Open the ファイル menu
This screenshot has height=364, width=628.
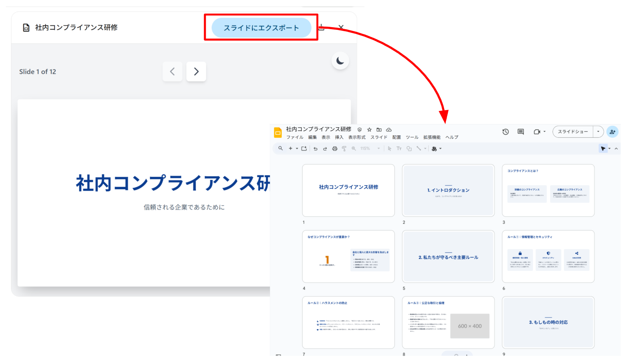pyautogui.click(x=295, y=137)
